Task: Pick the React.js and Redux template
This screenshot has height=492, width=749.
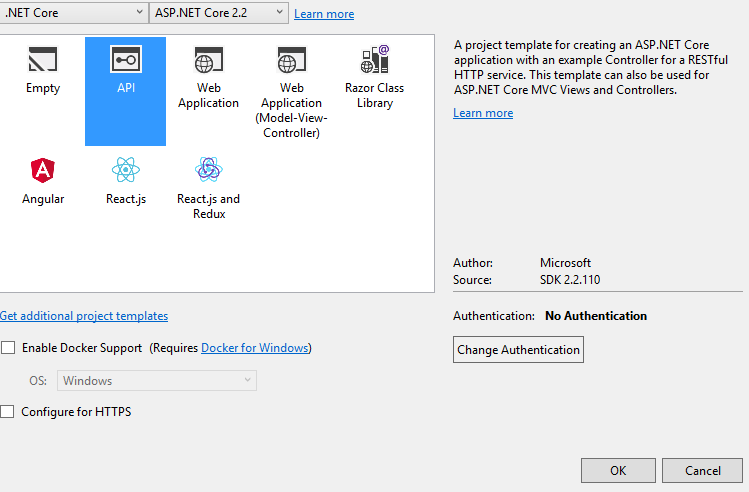Action: (209, 187)
